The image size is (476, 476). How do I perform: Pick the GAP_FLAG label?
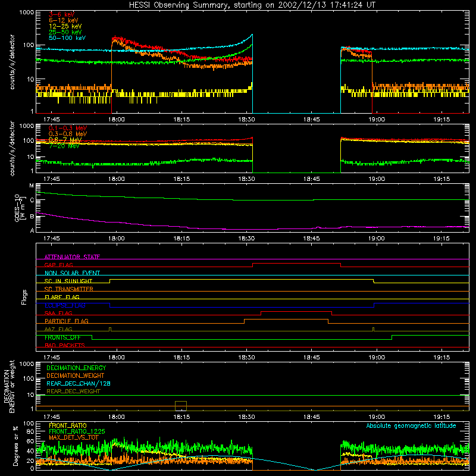coord(58,265)
